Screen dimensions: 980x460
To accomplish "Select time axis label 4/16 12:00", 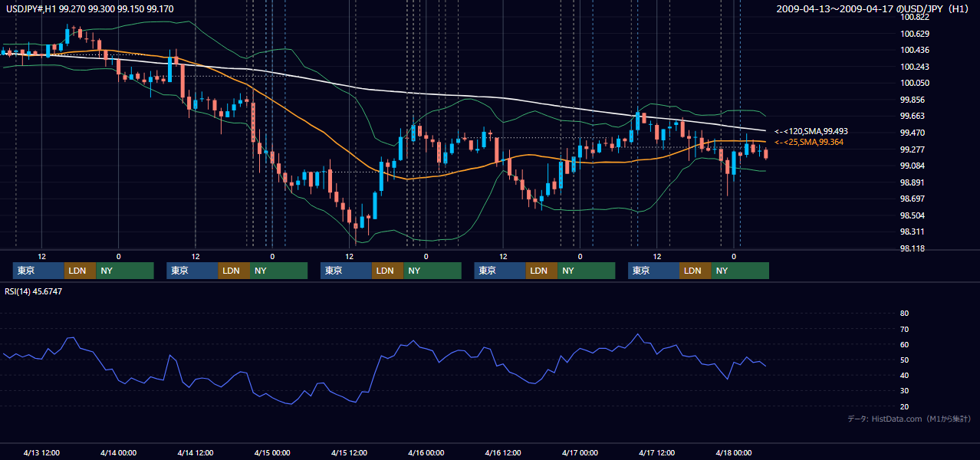I will coord(503,453).
